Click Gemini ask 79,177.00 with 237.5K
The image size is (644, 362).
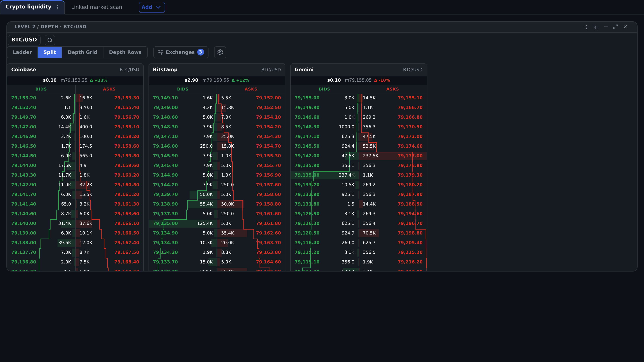[393, 156]
